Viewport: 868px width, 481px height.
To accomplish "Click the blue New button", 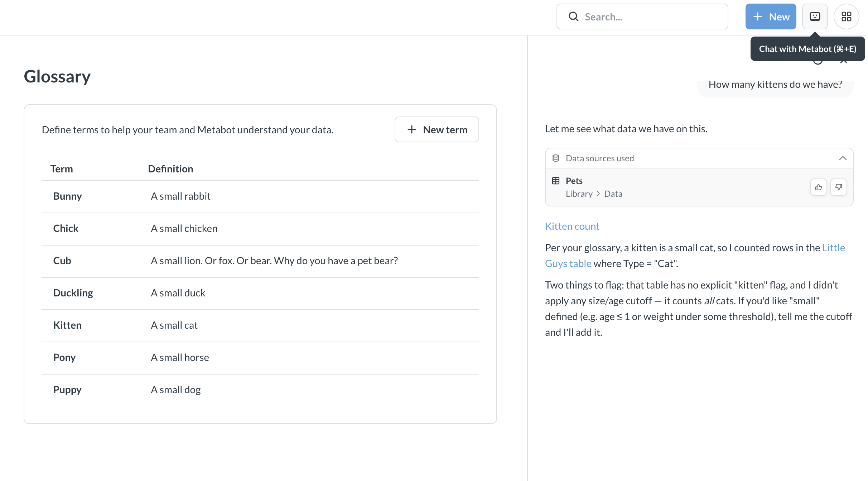I will (x=771, y=16).
